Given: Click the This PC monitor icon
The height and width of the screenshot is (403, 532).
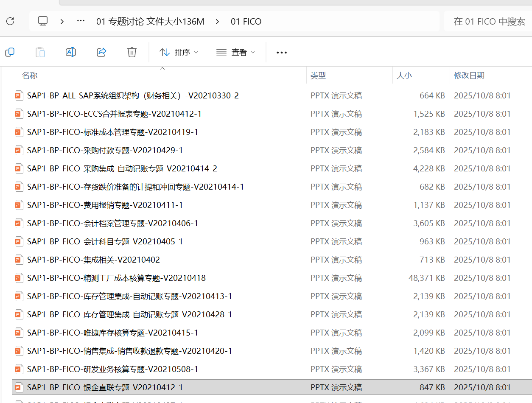Looking at the screenshot, I should click(43, 21).
